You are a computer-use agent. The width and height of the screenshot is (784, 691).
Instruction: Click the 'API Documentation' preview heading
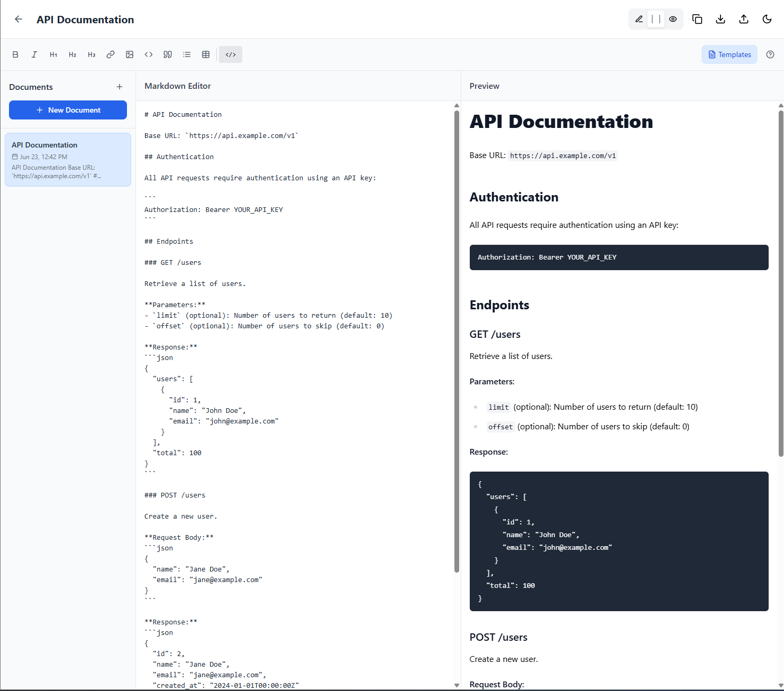[x=561, y=122]
